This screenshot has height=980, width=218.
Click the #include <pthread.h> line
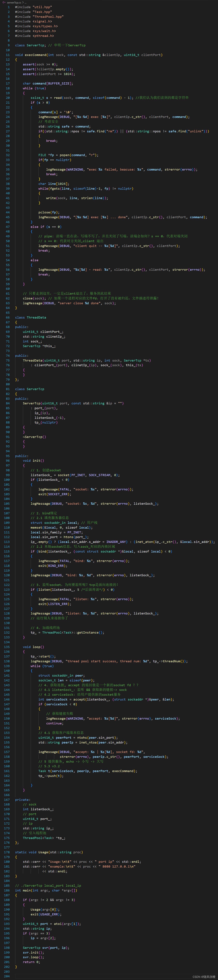pyautogui.click(x=35, y=36)
